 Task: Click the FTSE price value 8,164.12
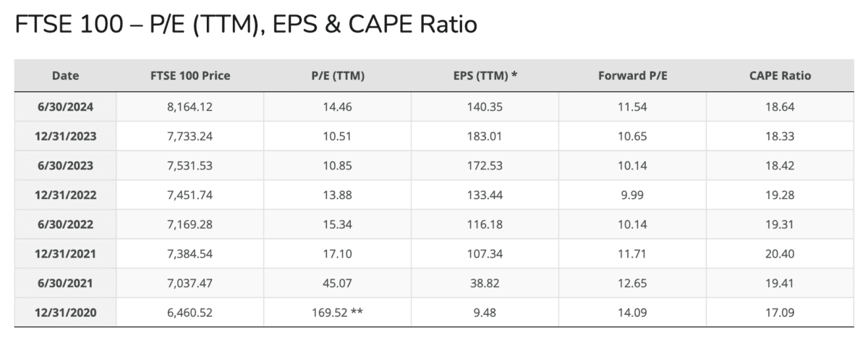190,106
